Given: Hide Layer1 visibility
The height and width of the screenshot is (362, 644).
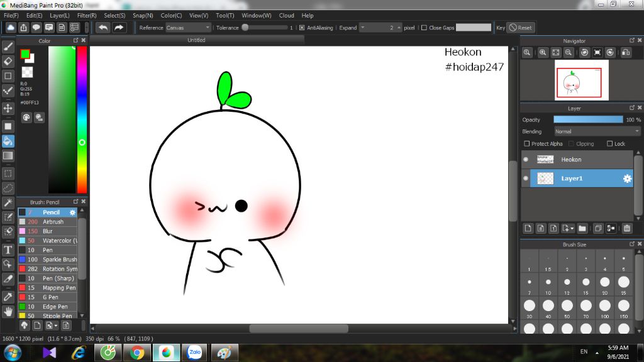Looking at the screenshot, I should 526,178.
